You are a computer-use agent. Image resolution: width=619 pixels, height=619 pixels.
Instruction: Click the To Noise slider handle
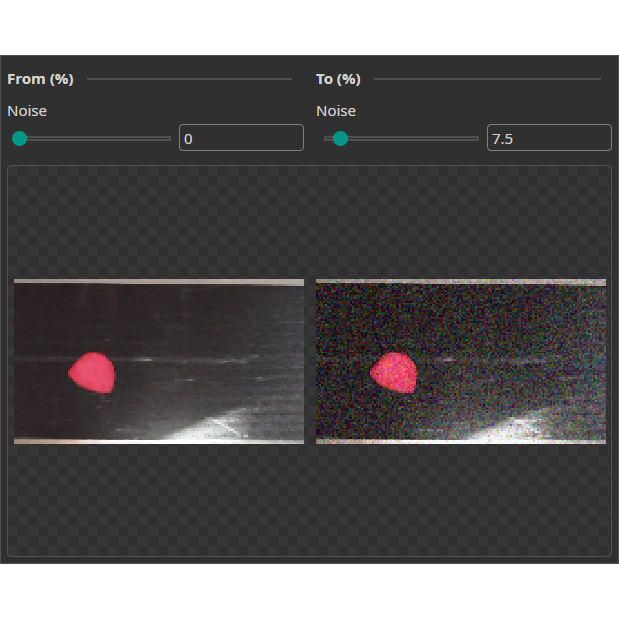coord(340,138)
